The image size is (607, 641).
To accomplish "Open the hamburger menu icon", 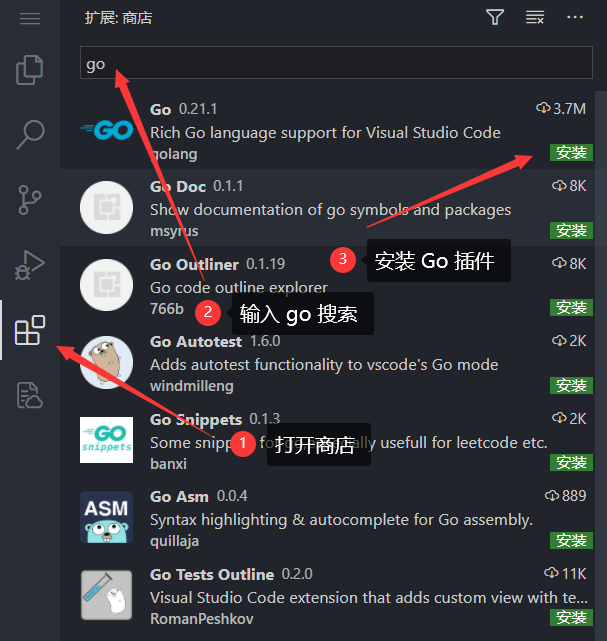I will pos(30,18).
